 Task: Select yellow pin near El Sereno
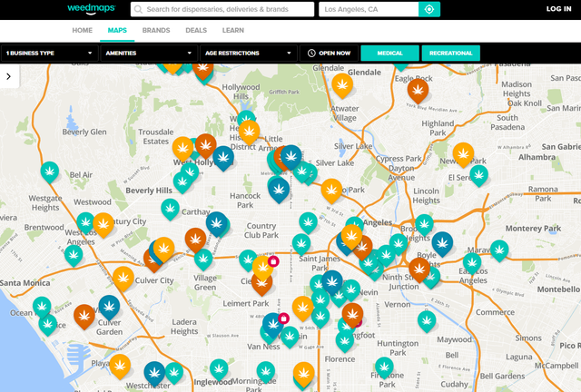[x=463, y=153]
